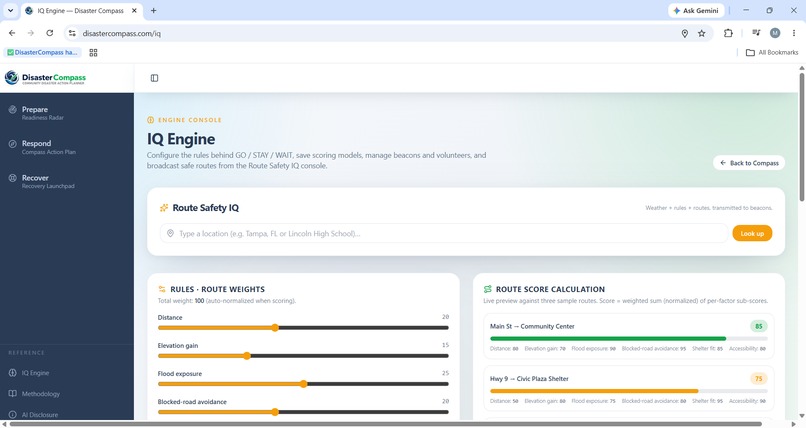This screenshot has height=428, width=806.
Task: Open the Chrome three-dot menu
Action: (794, 33)
